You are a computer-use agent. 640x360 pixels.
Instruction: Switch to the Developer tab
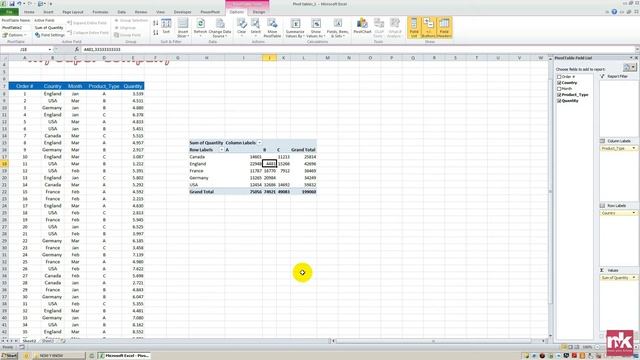coord(182,12)
